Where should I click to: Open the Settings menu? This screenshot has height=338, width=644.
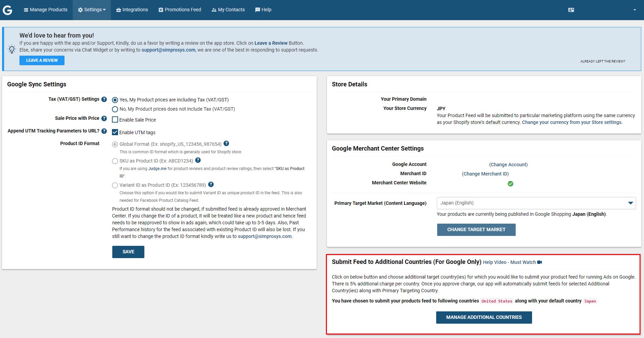[x=92, y=10]
